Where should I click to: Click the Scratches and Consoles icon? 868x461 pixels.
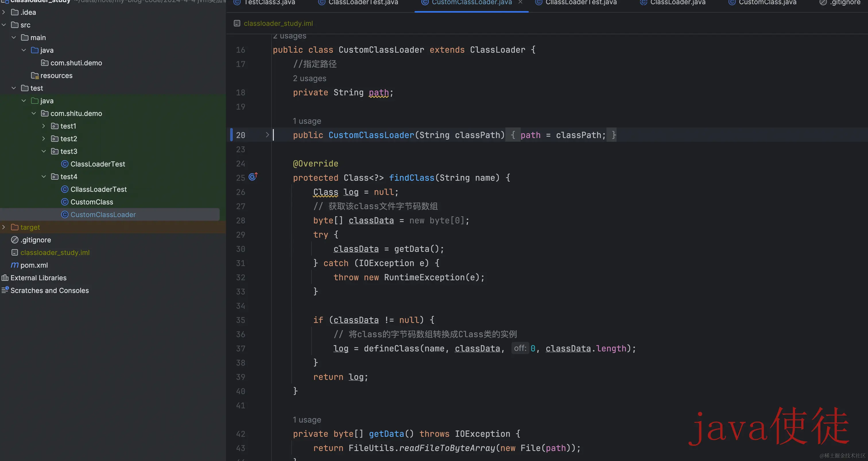[x=5, y=290]
